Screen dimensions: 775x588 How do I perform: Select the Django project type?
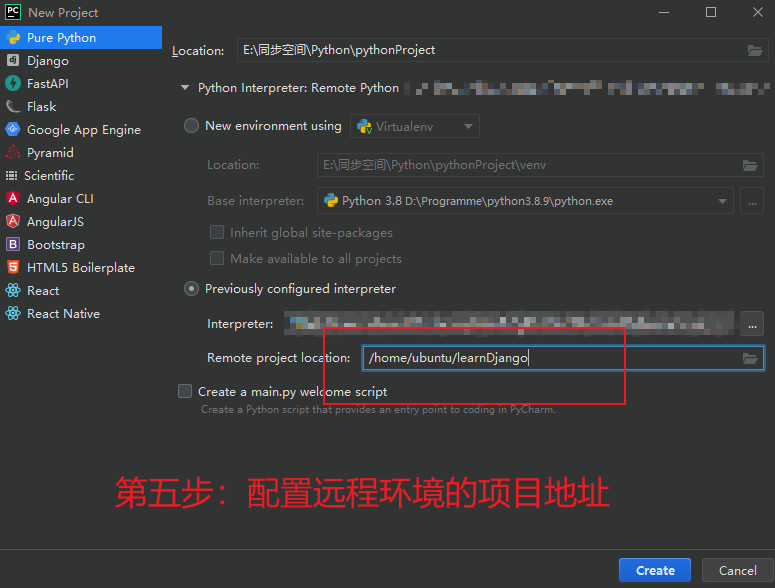(x=81, y=61)
